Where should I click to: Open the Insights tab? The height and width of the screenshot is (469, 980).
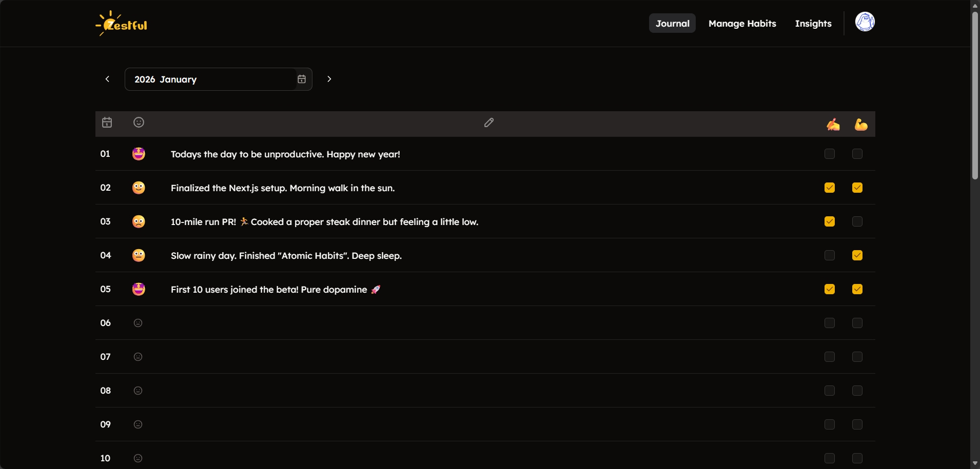coord(813,23)
